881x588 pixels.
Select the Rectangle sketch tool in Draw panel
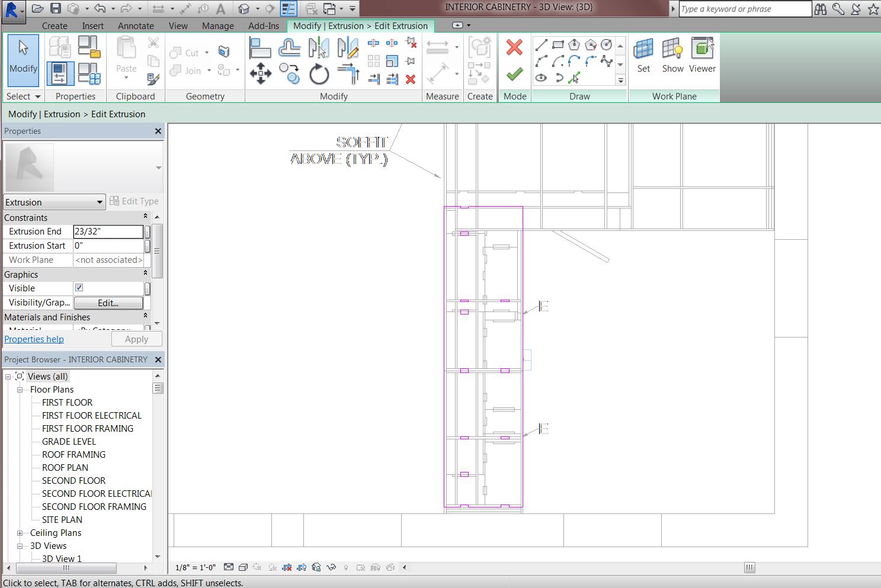click(558, 44)
